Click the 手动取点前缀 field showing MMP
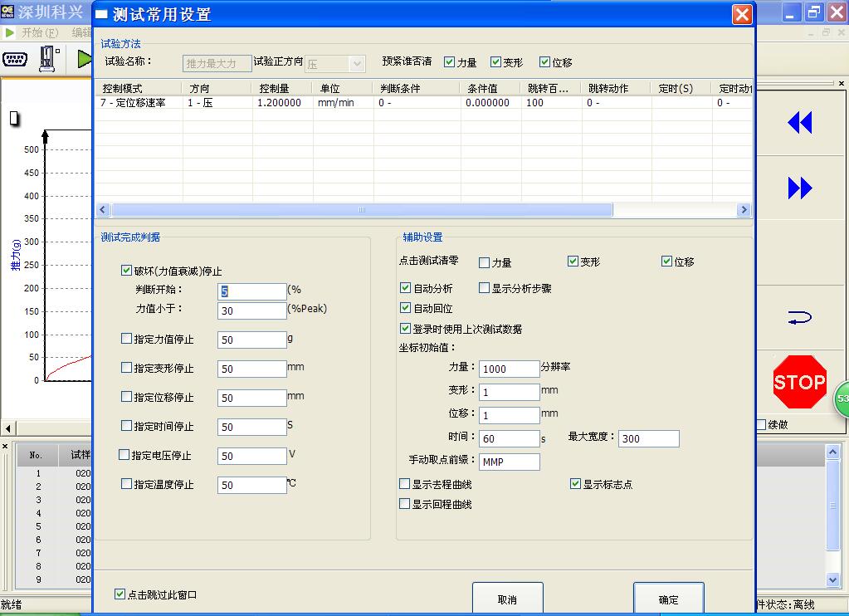 (509, 462)
